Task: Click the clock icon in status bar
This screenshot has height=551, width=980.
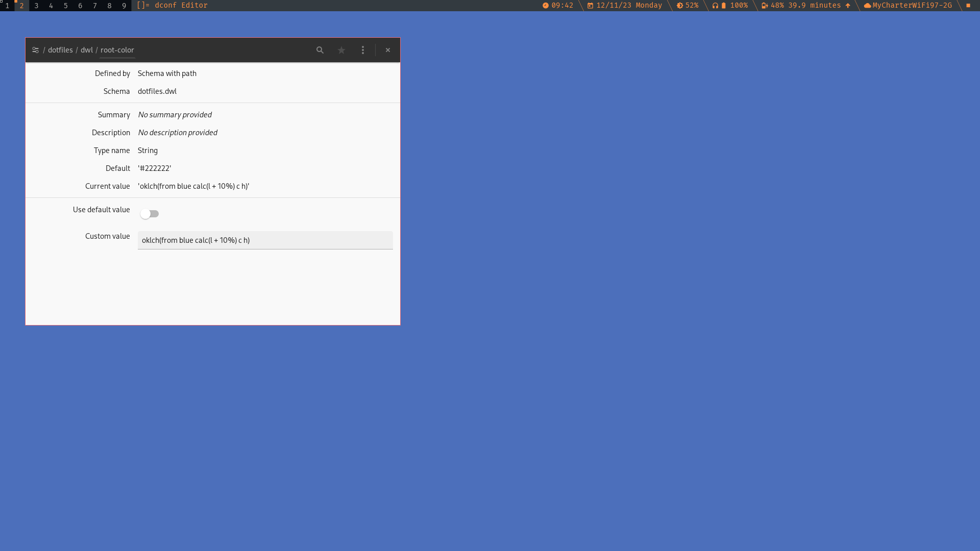Action: (x=546, y=6)
